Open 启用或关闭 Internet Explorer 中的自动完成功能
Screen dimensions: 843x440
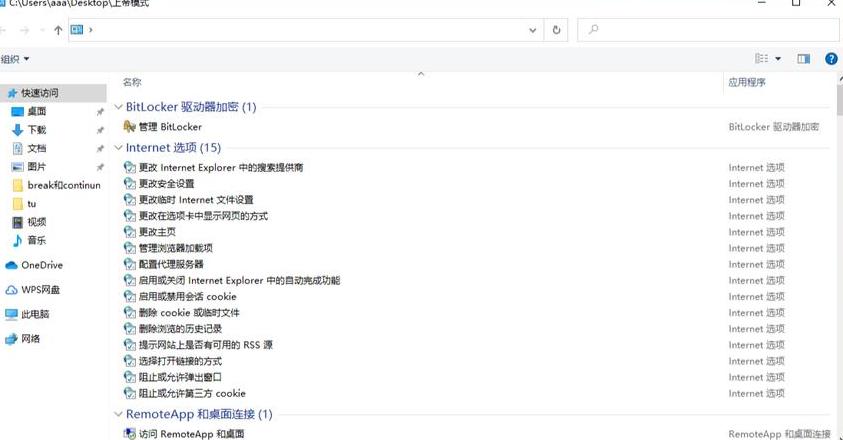(x=239, y=280)
